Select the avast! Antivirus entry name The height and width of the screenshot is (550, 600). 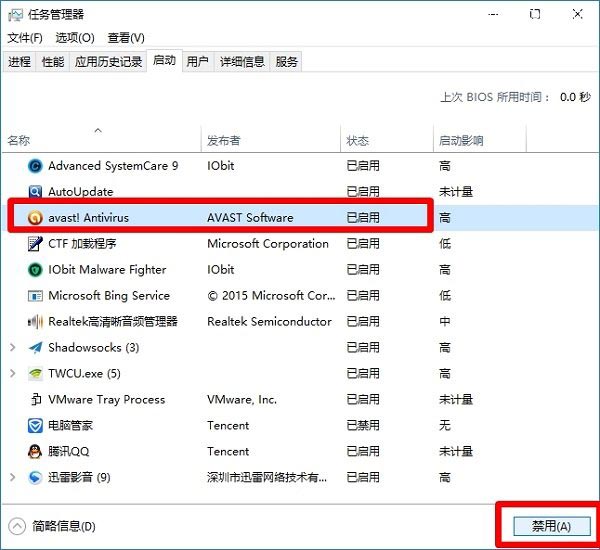coord(88,217)
